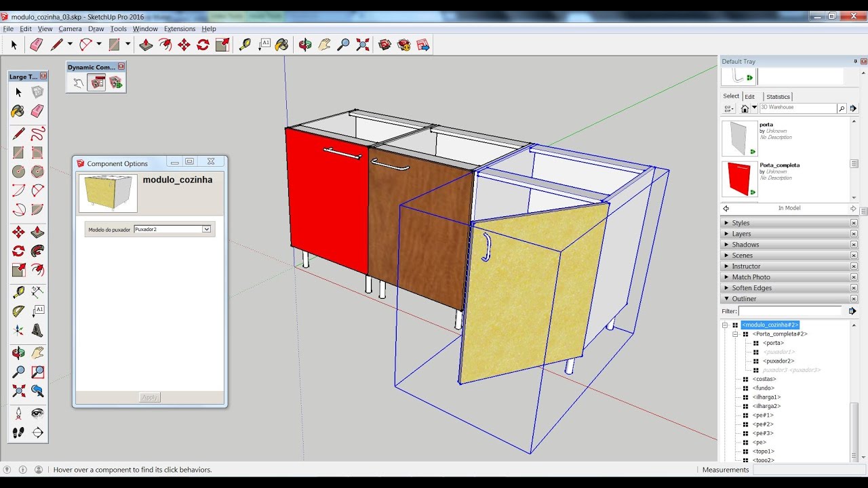
Task: Open the Extensions menu
Action: (x=180, y=29)
